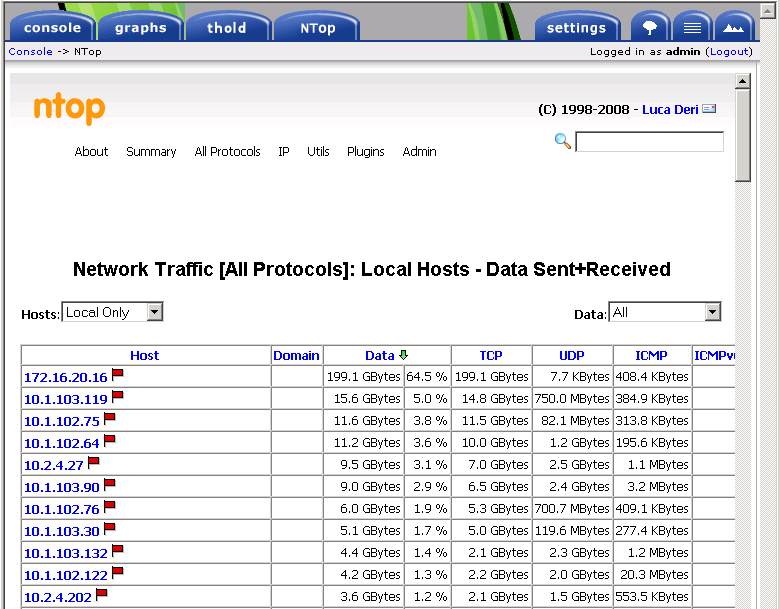Open host 10.1.102.75 details

click(62, 421)
